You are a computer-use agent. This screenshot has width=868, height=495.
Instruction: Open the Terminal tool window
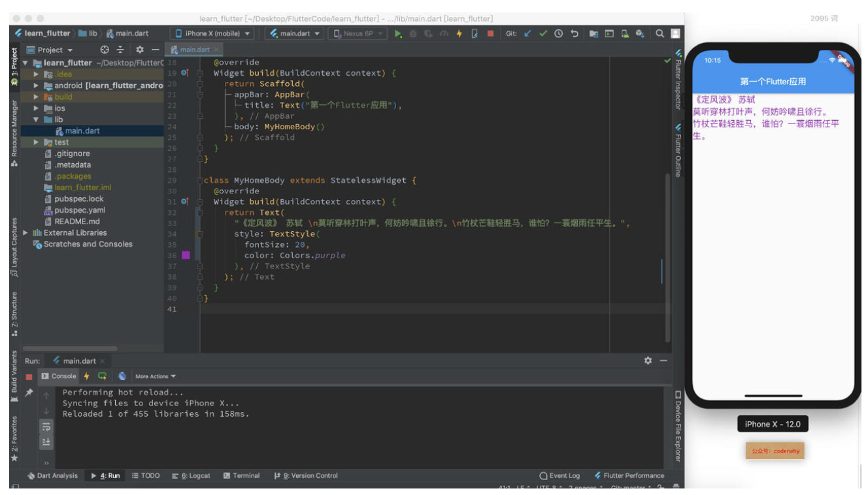(x=241, y=475)
